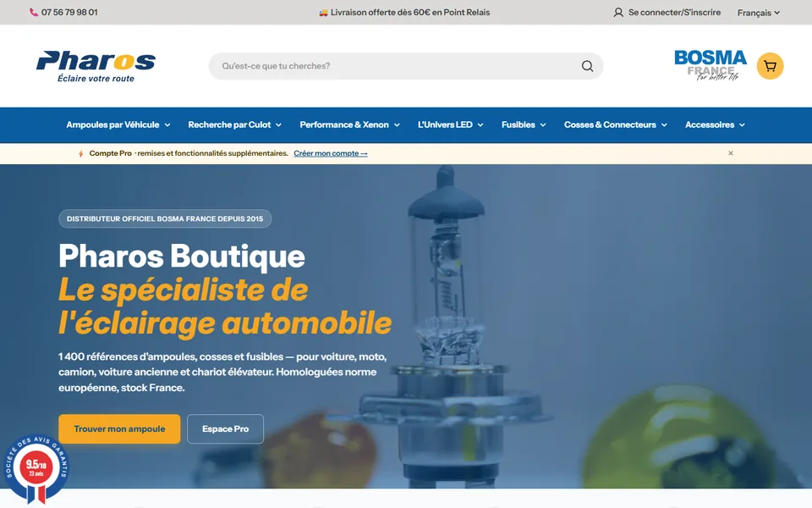Screen dimensions: 812x508
Task: Click 'Livraison offerte dès 60€ en Point Relais' text
Action: [410, 13]
